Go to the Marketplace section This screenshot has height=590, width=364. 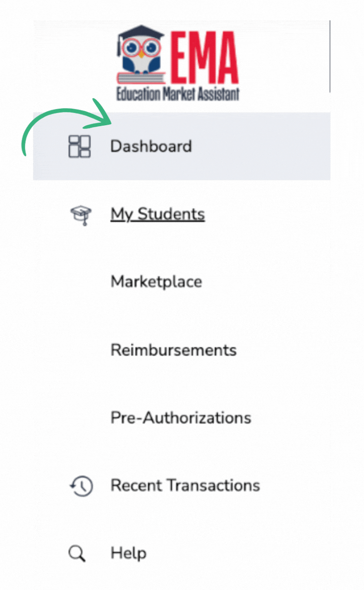tap(156, 282)
